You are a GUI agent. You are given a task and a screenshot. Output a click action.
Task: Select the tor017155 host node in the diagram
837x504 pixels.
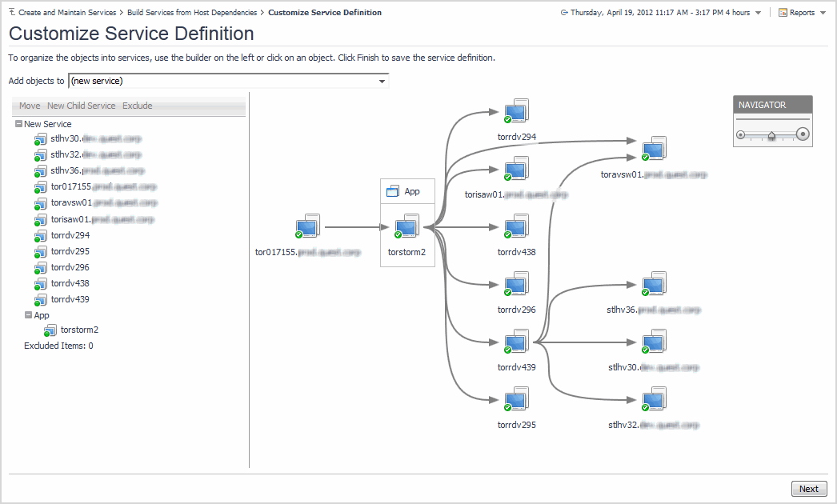click(x=307, y=226)
